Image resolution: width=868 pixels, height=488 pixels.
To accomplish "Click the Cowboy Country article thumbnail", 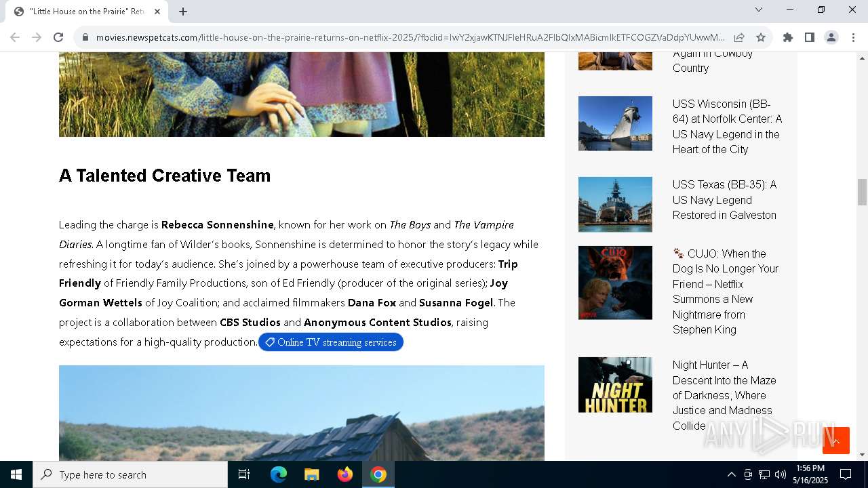I will coord(615,61).
